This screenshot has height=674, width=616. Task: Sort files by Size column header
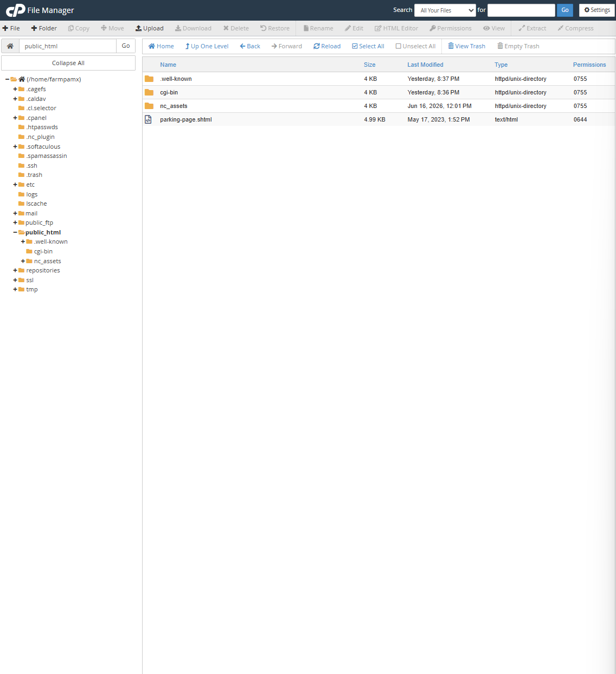370,65
